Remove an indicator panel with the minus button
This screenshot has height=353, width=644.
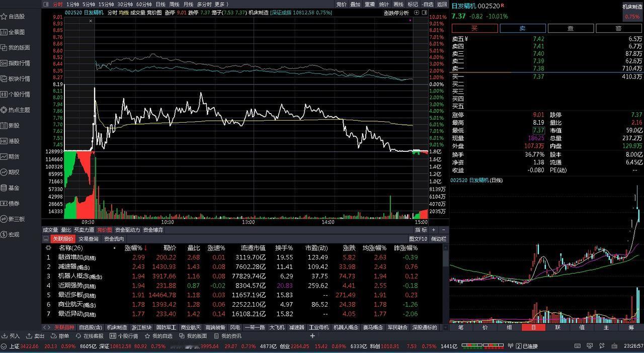click(443, 230)
